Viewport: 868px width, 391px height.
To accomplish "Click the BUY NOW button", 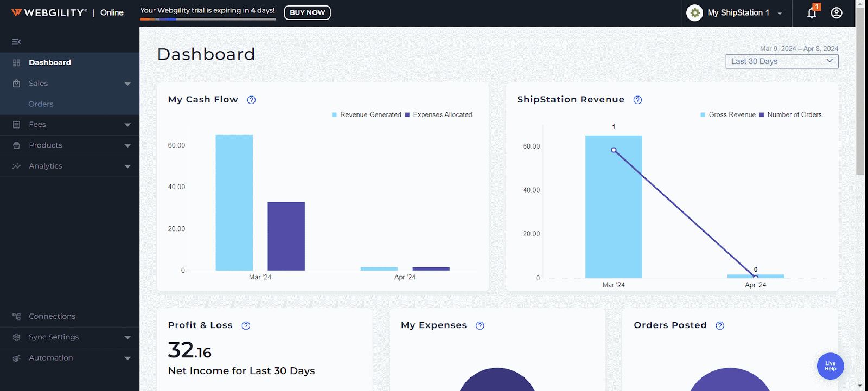I will [307, 12].
